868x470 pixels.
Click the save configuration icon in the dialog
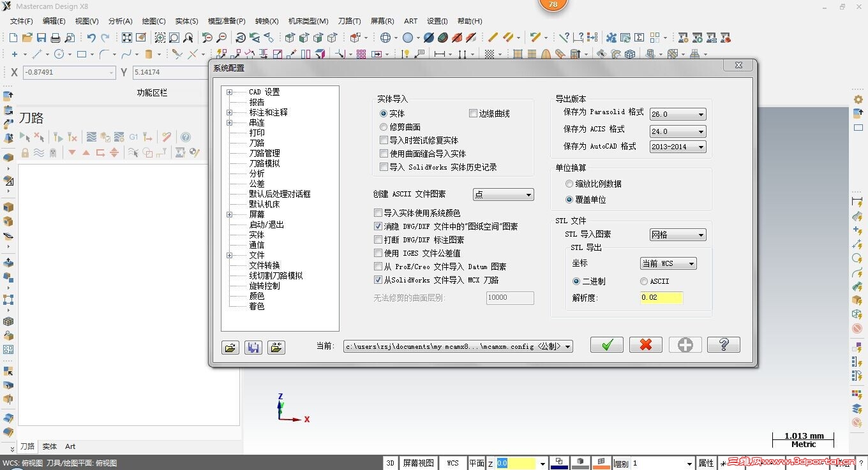(253, 347)
